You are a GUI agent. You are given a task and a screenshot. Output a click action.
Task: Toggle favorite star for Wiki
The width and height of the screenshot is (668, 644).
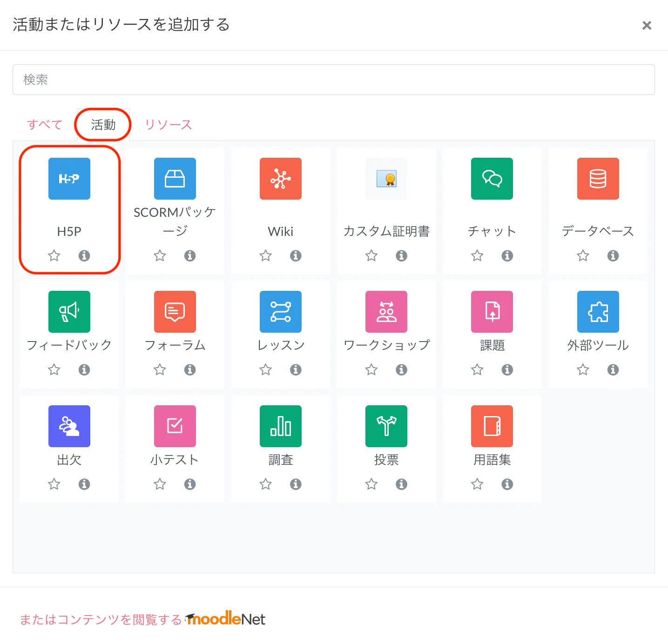[x=265, y=255]
